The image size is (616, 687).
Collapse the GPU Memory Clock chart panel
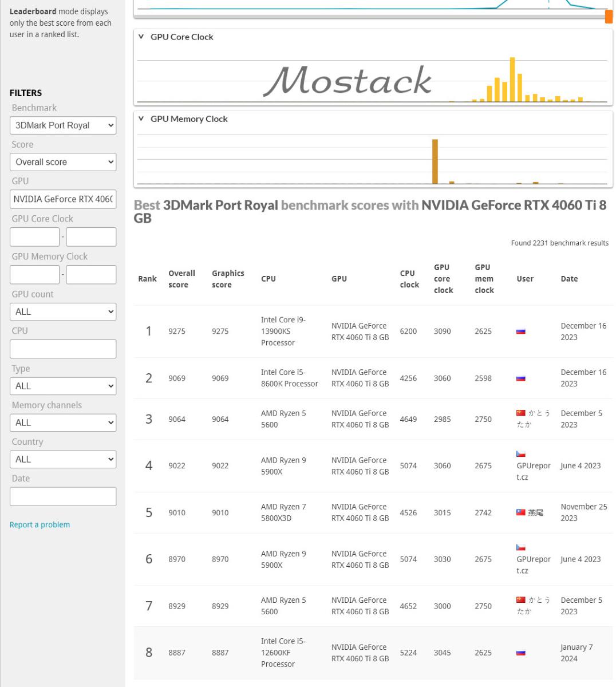click(x=141, y=119)
